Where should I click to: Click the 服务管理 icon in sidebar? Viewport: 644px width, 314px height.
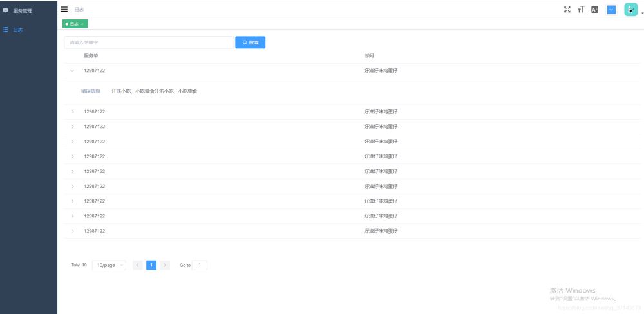click(6, 10)
